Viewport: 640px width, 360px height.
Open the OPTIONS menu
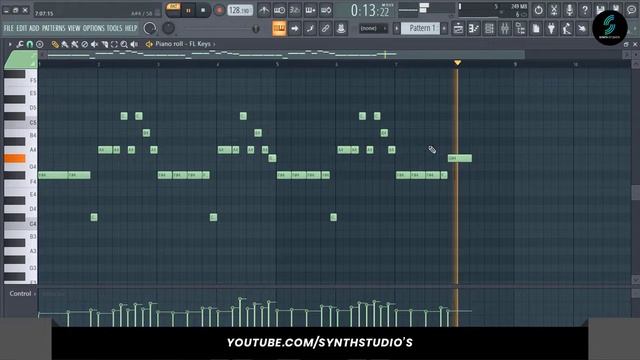(94, 28)
